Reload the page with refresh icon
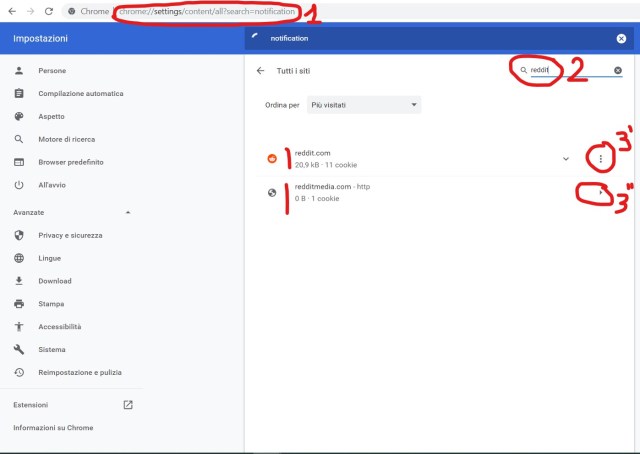Screen dimensions: 640x454 48,10
